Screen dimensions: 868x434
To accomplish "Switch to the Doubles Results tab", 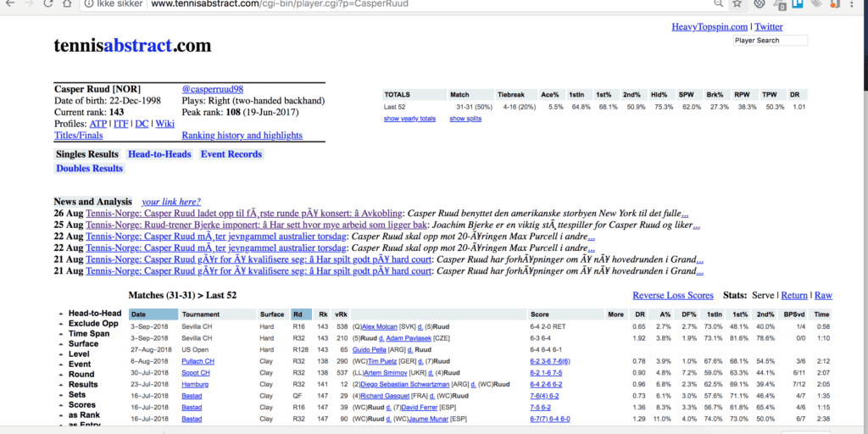I will click(90, 169).
